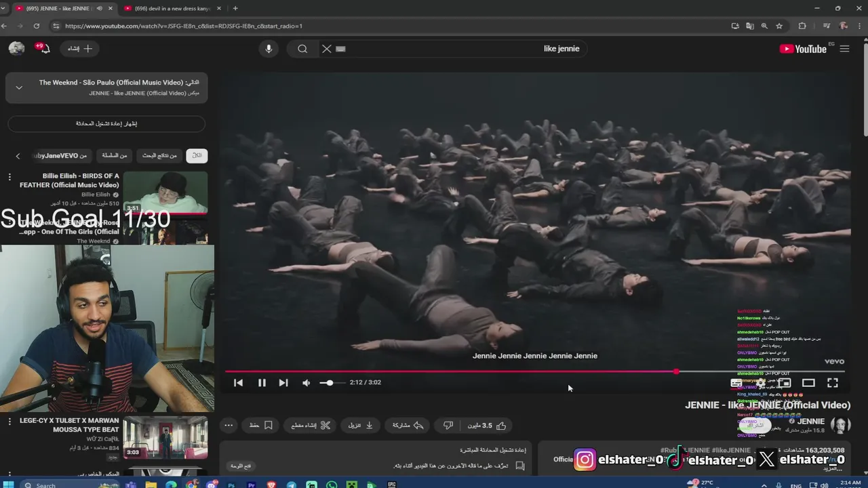The height and width of the screenshot is (488, 868).
Task: Open account avatar menu
Action: click(17, 48)
